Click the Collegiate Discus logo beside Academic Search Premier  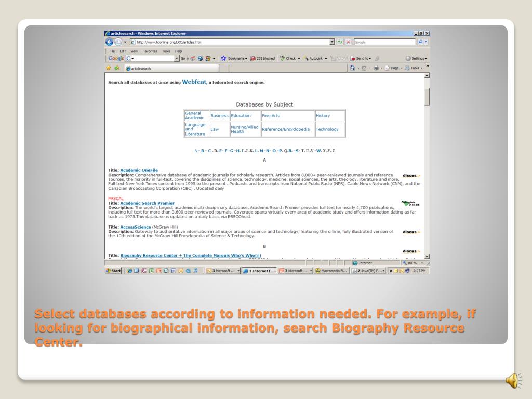[410, 203]
